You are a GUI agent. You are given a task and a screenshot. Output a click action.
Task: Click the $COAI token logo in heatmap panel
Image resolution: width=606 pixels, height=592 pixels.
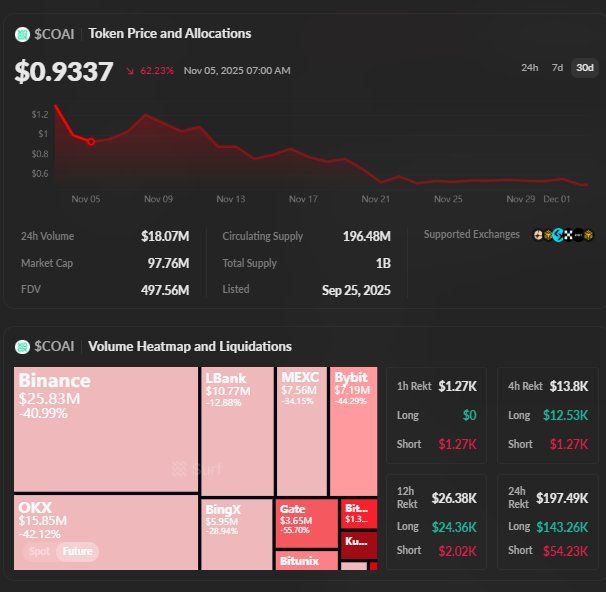tap(22, 347)
